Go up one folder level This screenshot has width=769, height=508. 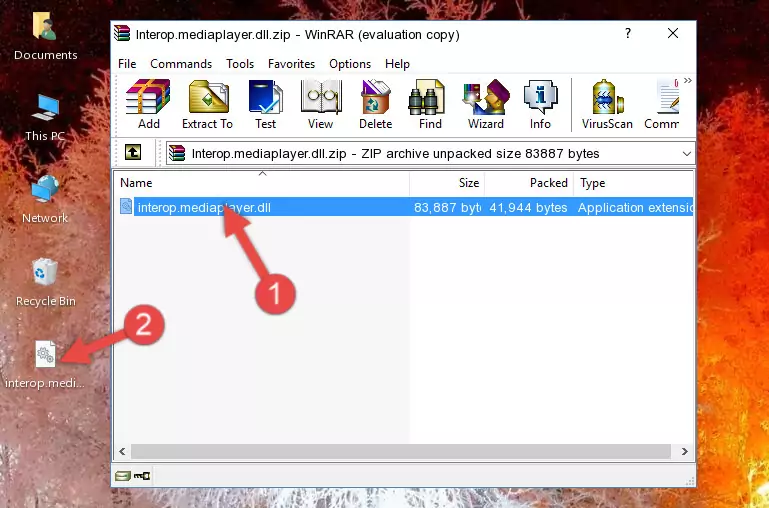132,152
